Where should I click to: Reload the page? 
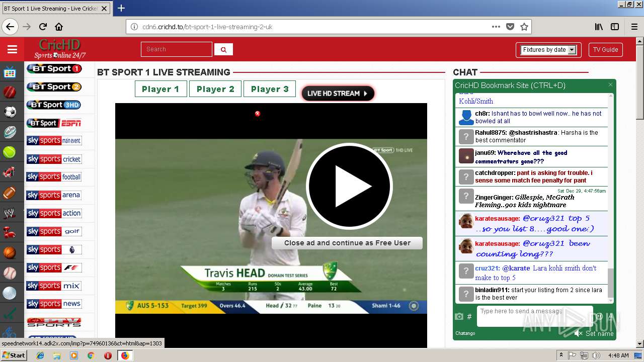click(43, 27)
